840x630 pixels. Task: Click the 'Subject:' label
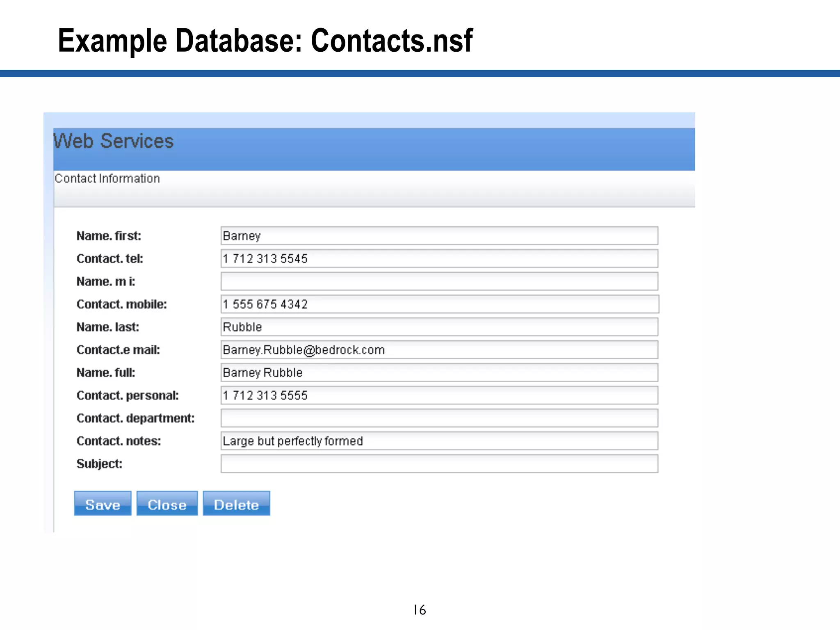[99, 464]
